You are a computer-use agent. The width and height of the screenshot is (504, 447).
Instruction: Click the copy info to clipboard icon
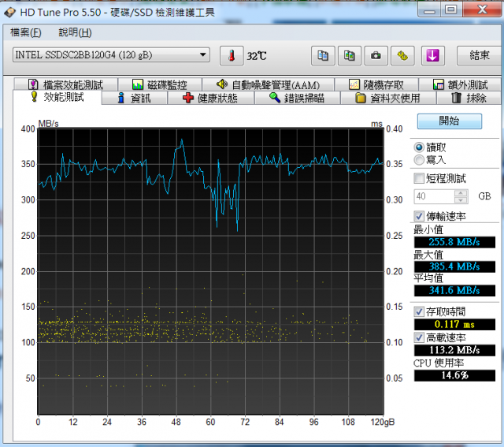pyautogui.click(x=323, y=56)
